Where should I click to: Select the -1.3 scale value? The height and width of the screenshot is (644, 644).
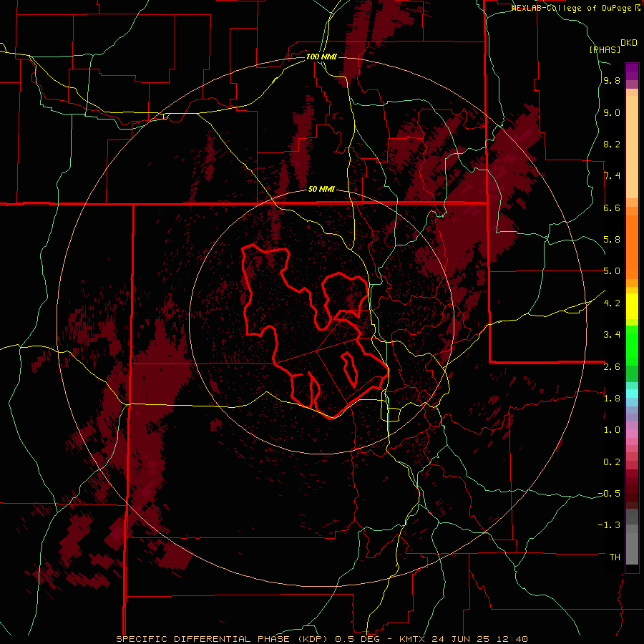point(609,525)
